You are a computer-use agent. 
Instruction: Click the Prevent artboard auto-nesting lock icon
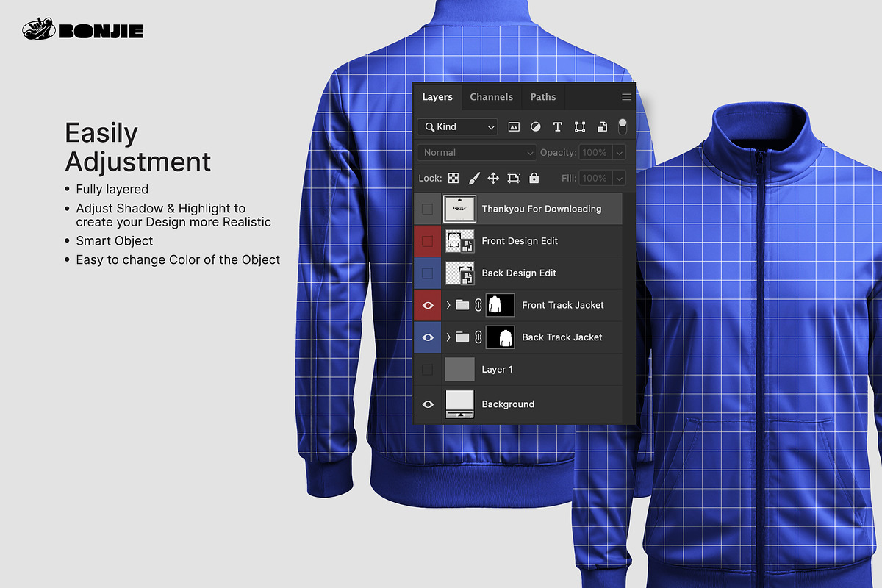[x=514, y=178]
